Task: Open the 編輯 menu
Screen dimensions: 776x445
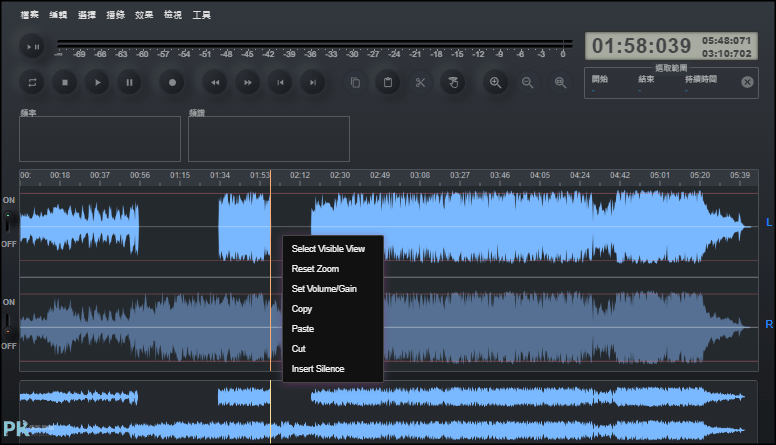Action: [58, 15]
